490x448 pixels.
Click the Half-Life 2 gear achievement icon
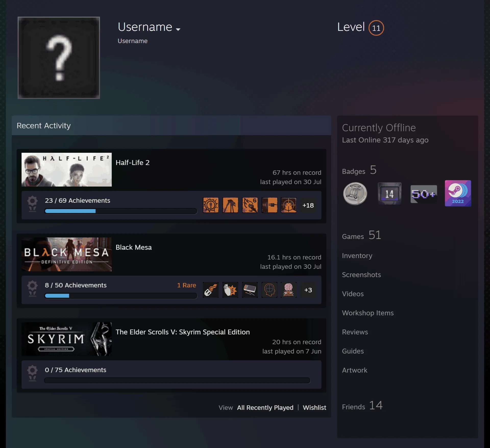pos(211,205)
